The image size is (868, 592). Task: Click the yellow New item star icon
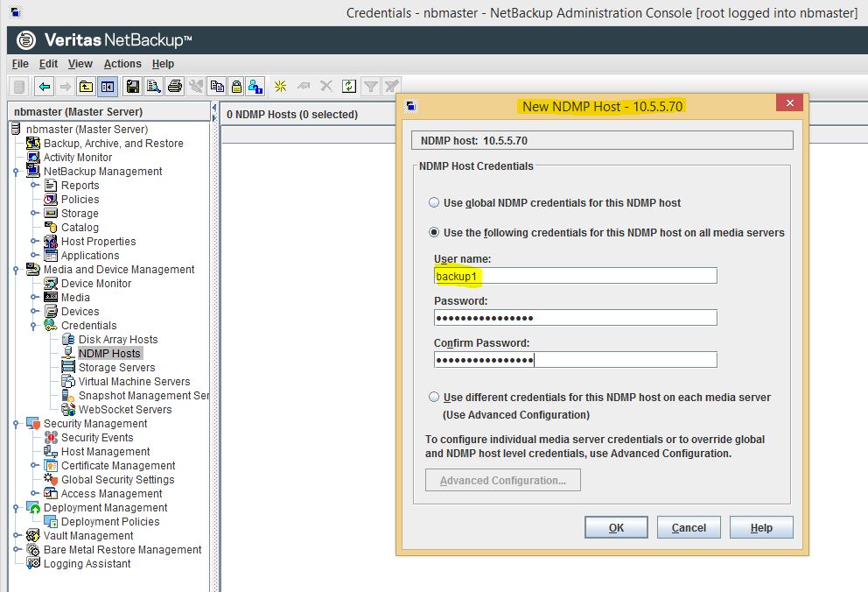[279, 86]
